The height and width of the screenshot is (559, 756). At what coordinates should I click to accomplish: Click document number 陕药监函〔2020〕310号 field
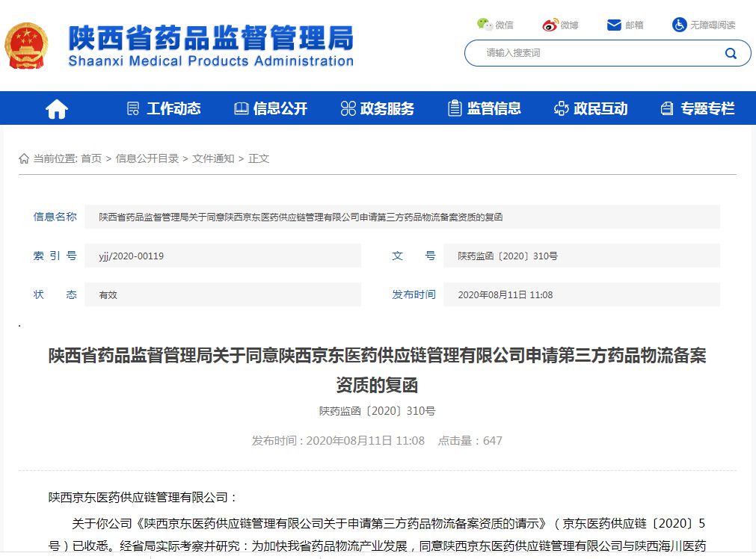(x=582, y=256)
